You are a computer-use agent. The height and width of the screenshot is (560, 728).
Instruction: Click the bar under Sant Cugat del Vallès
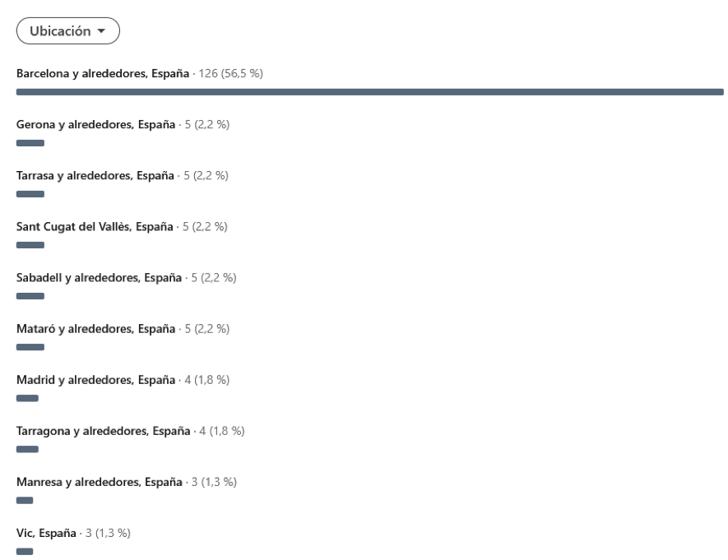point(30,245)
